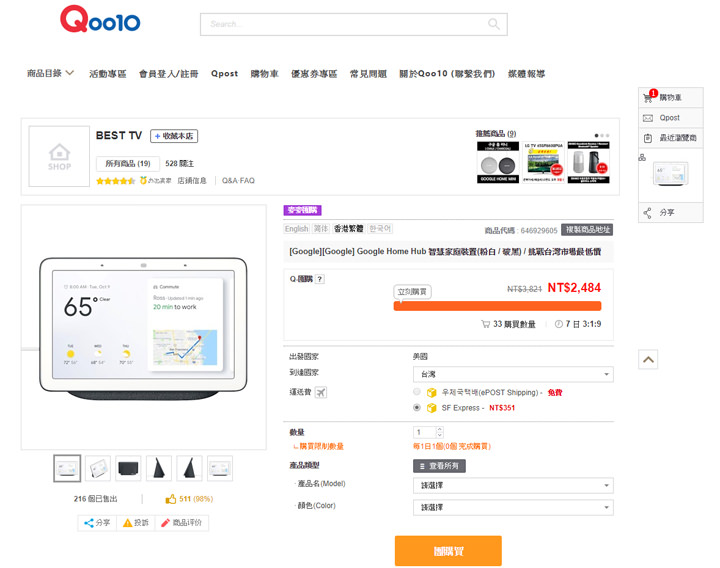Switch product language to English

click(x=297, y=229)
